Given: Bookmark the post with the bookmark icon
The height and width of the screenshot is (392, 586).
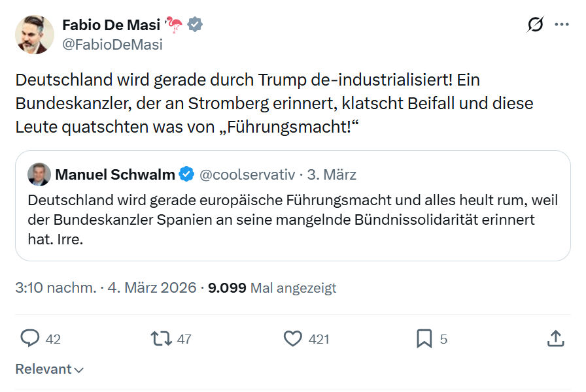Looking at the screenshot, I should [424, 338].
